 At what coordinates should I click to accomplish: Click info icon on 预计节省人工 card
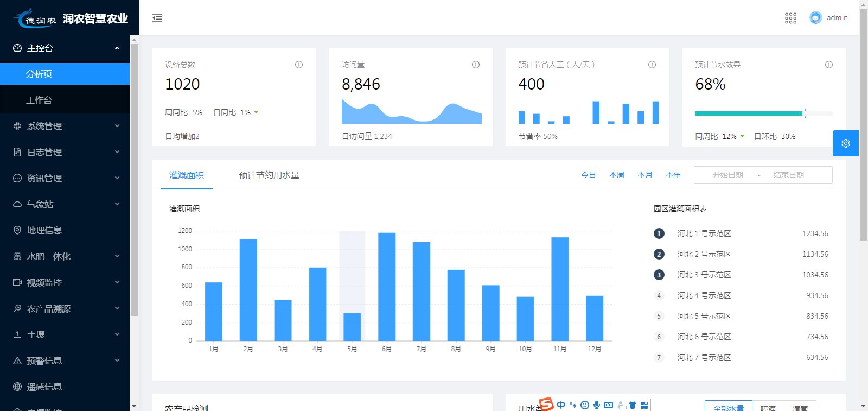tap(652, 65)
